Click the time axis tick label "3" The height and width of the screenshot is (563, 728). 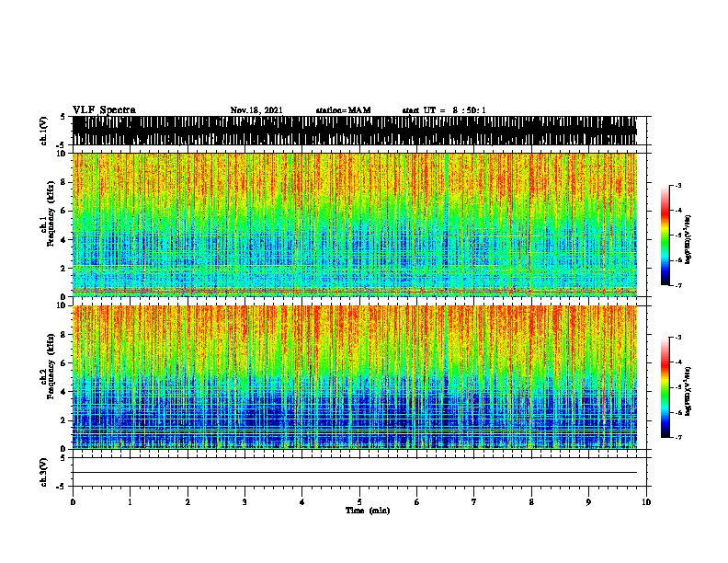(245, 502)
